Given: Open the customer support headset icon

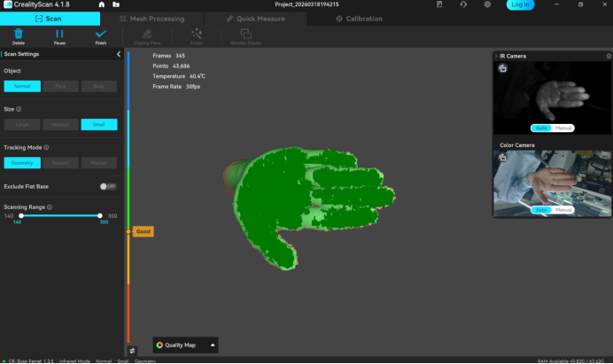Looking at the screenshot, I should click(x=463, y=4).
